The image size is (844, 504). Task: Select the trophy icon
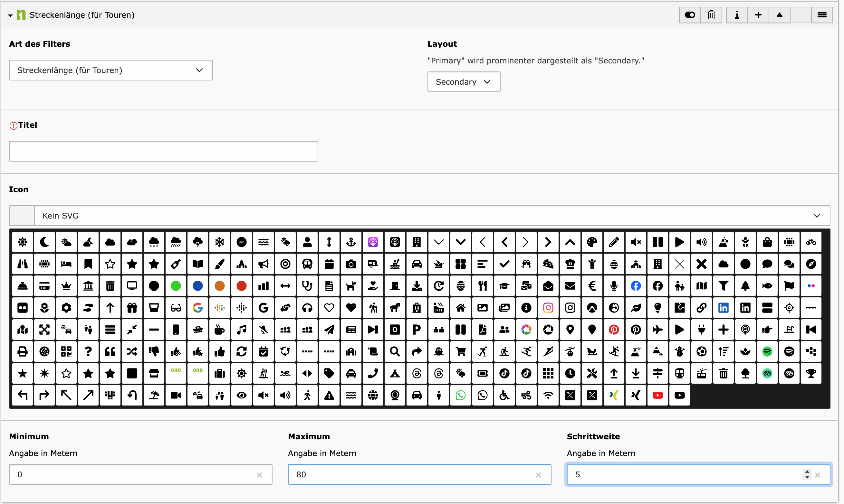coord(811,374)
